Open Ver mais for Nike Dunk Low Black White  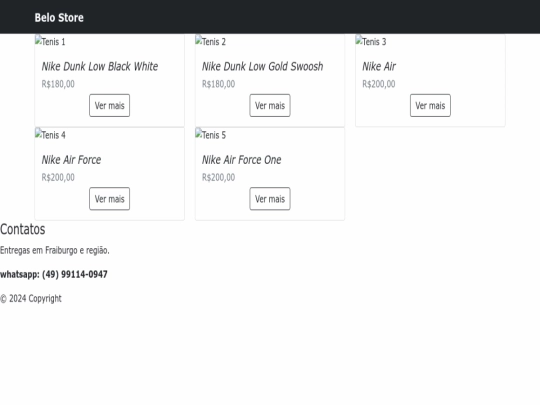(x=110, y=105)
